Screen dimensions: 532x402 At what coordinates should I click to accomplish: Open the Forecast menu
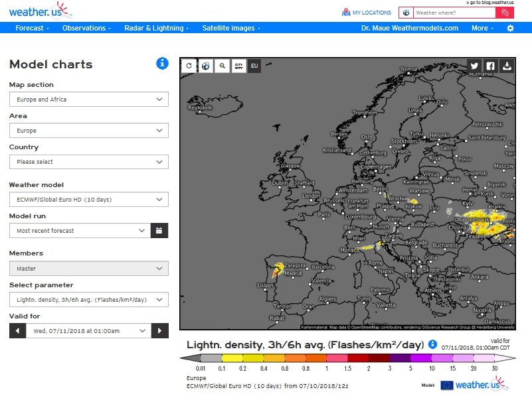click(x=33, y=28)
